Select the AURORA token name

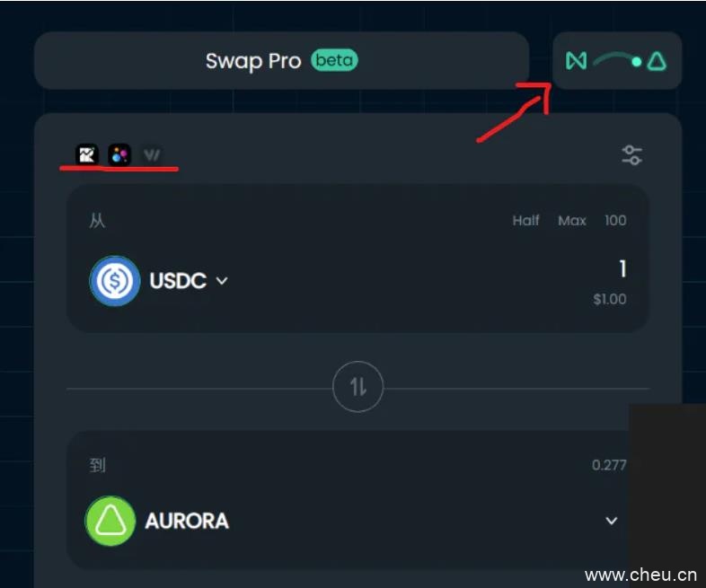pos(187,521)
